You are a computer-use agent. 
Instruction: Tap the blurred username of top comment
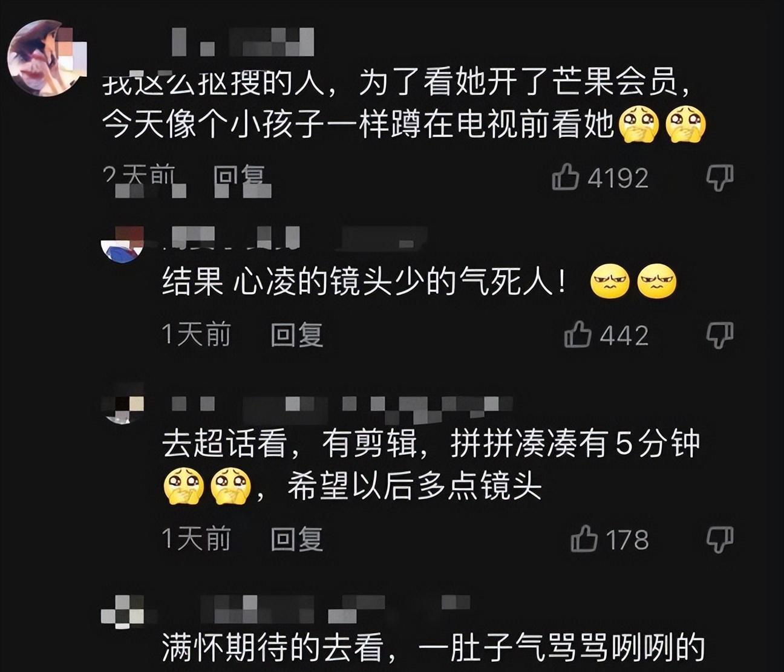coord(243,41)
